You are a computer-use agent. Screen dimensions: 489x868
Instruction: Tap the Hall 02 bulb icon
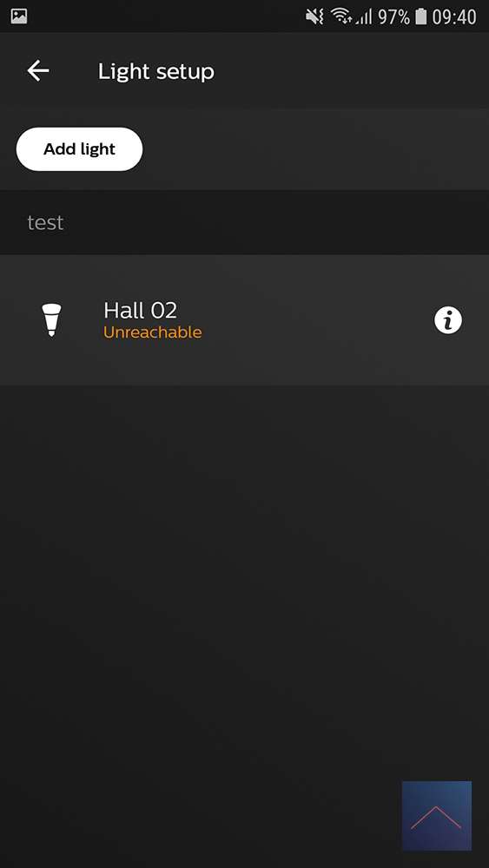click(51, 320)
